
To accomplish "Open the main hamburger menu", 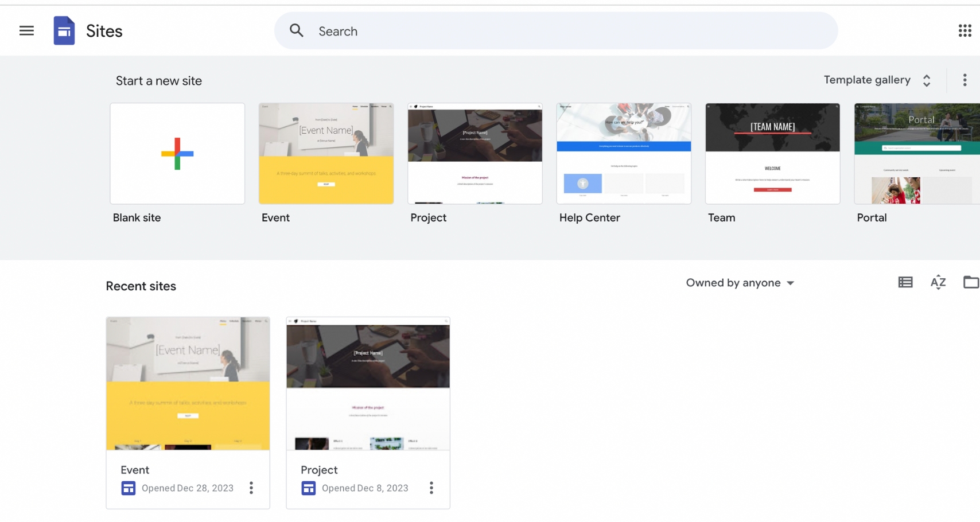I will click(26, 31).
